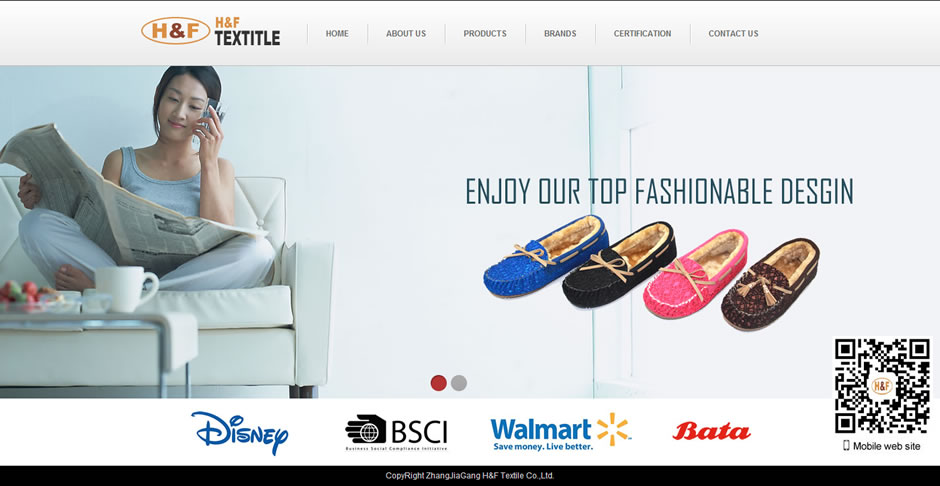
Task: Navigate to the BRANDS menu item
Action: click(560, 34)
